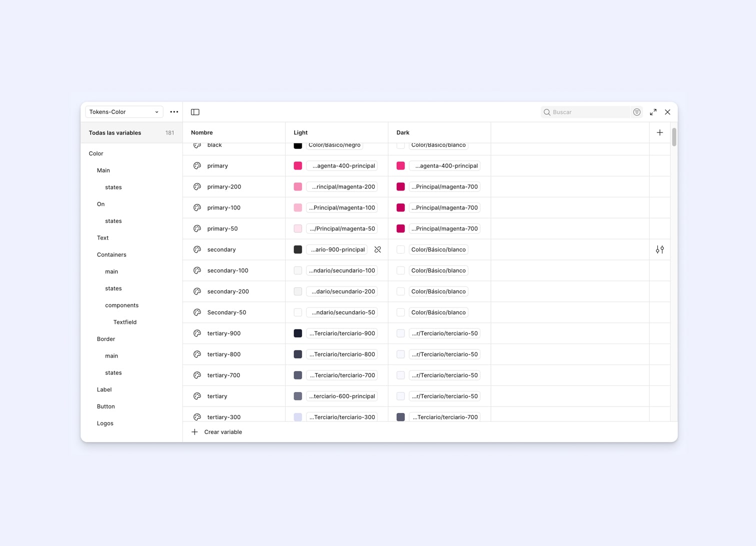This screenshot has height=546, width=756.
Task: Click the primary-50 Dark color swatch
Action: (401, 228)
